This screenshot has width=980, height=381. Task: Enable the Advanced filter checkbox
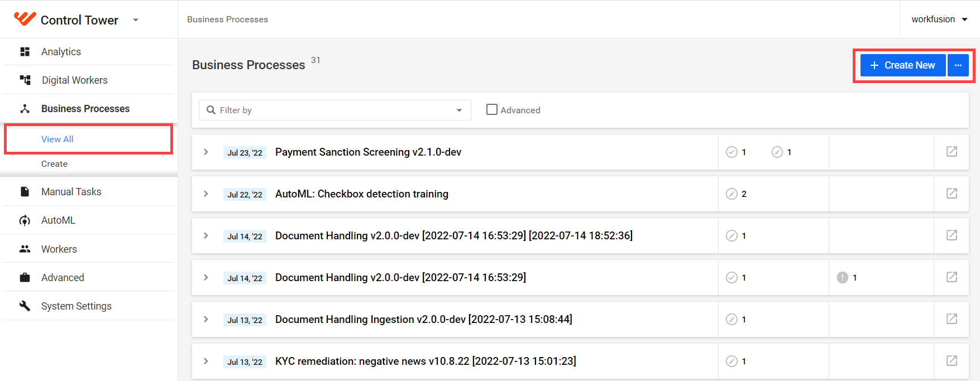(491, 110)
